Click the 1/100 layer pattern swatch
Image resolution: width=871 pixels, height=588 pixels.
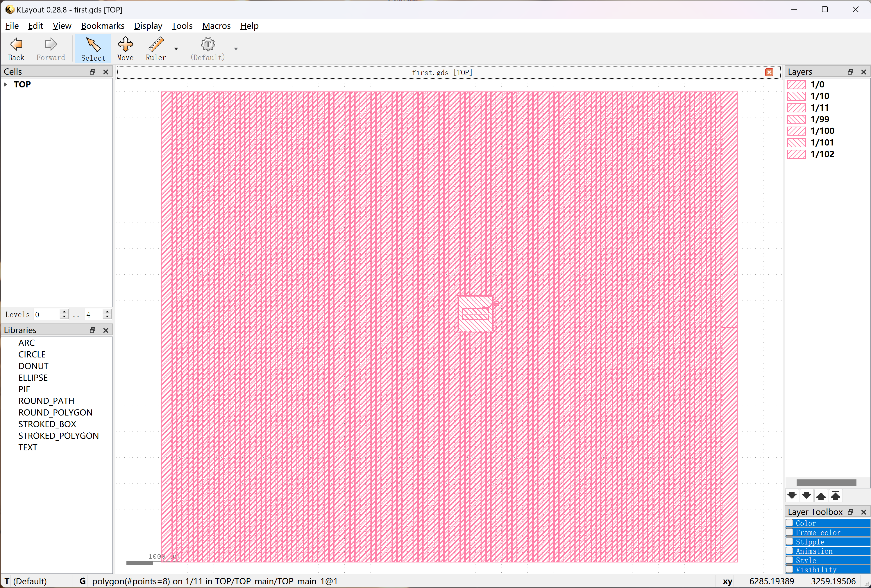(796, 131)
